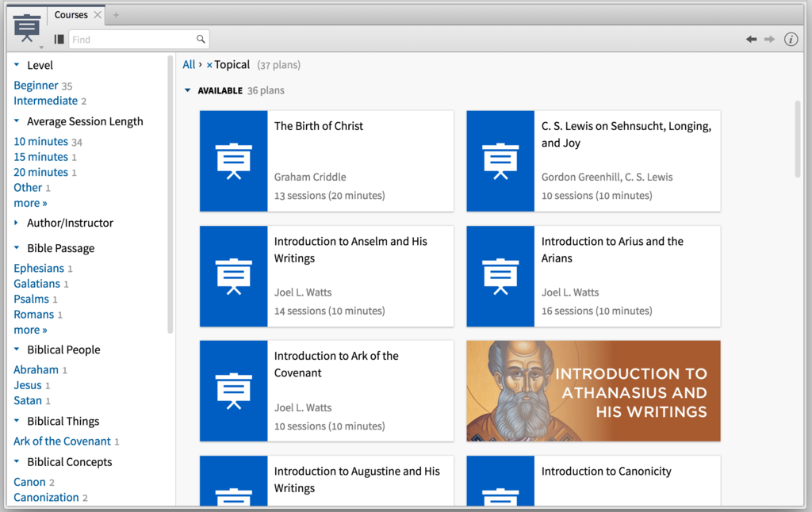
Task: Filter by Canon concept
Action: (29, 482)
